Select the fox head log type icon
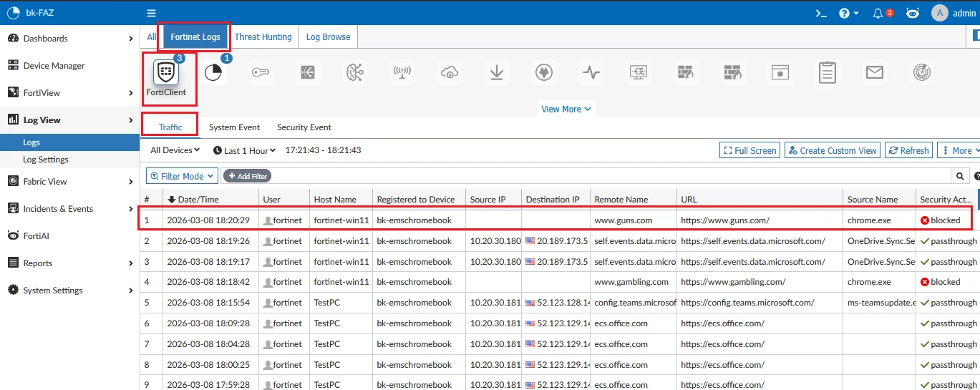 [x=544, y=72]
